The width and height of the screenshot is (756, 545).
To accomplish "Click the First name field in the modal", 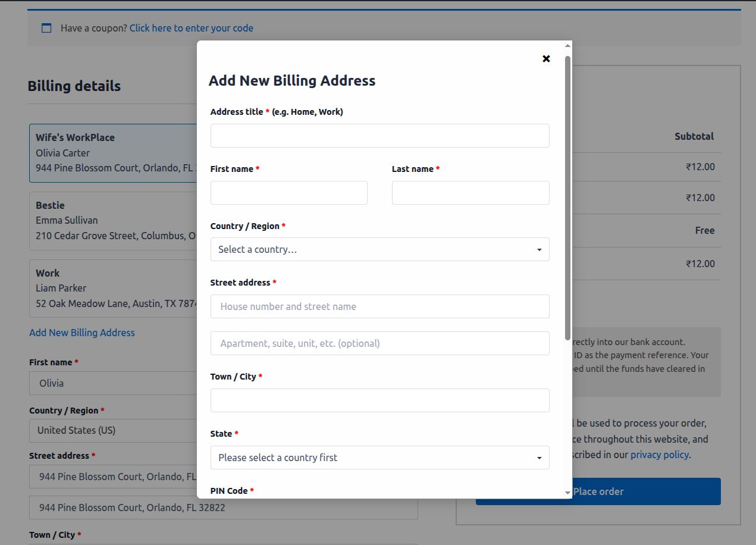I will (x=288, y=193).
